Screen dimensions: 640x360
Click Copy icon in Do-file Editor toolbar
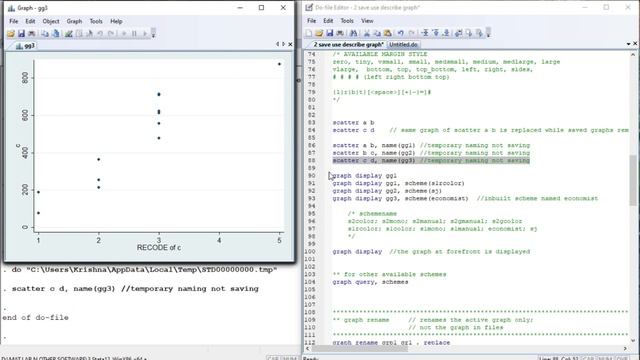(377, 33)
